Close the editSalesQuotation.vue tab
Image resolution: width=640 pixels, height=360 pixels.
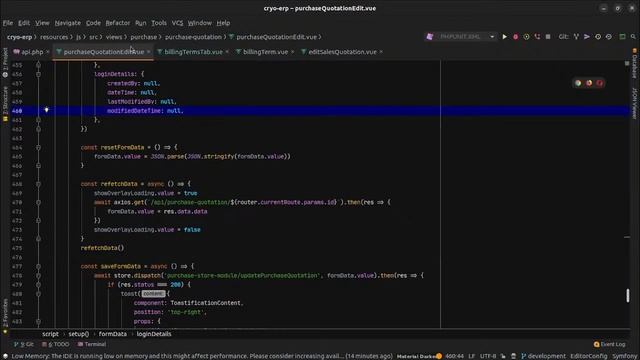(381, 52)
